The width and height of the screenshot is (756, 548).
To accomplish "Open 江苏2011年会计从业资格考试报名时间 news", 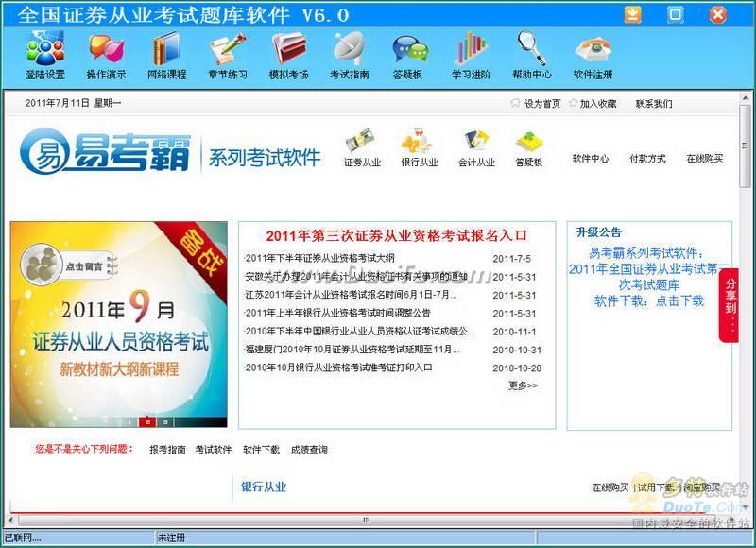I will pyautogui.click(x=351, y=295).
